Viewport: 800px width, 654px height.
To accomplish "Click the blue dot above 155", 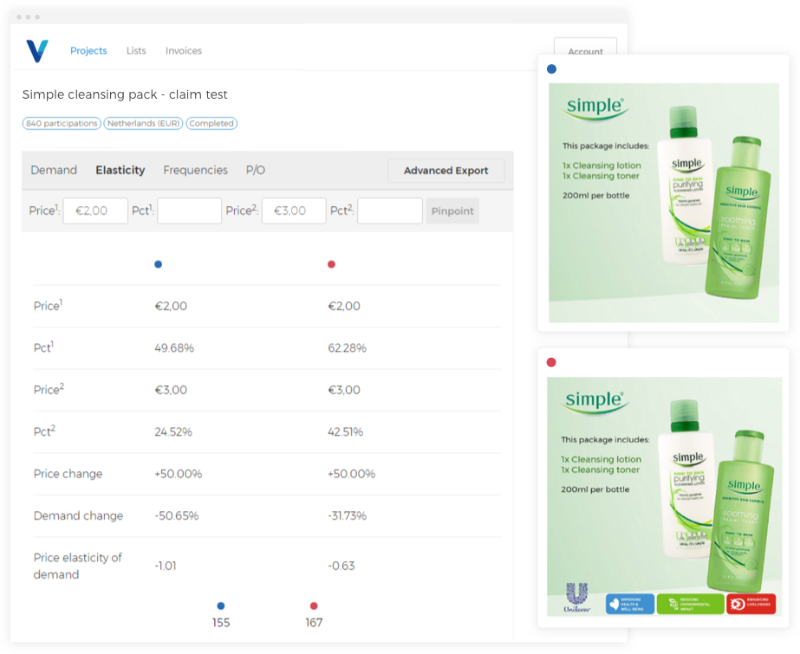I will (x=220, y=606).
